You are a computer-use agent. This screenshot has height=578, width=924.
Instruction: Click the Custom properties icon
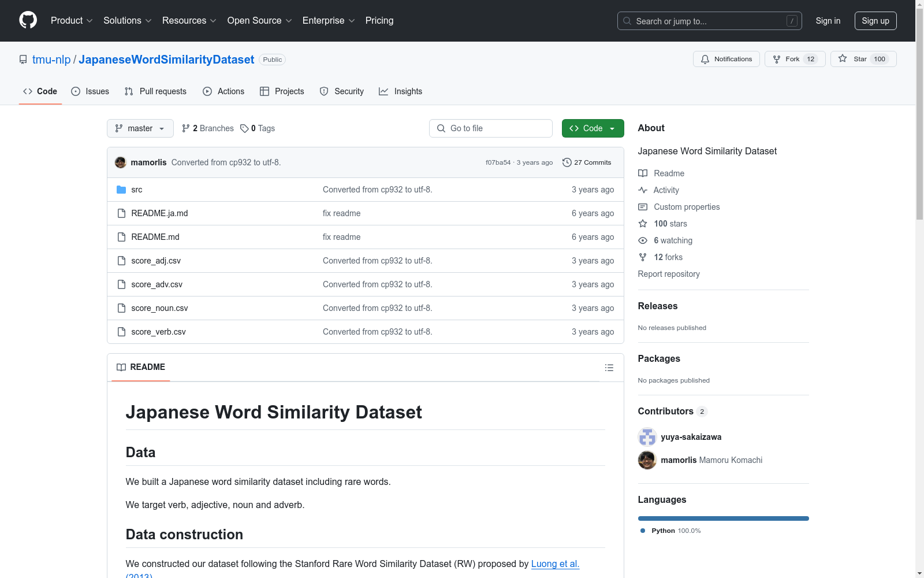coord(643,207)
